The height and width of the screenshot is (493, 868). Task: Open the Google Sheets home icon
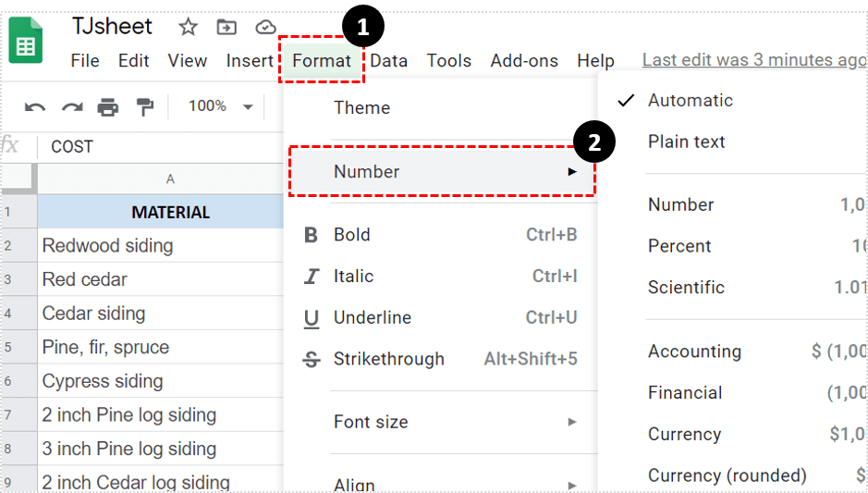click(26, 42)
